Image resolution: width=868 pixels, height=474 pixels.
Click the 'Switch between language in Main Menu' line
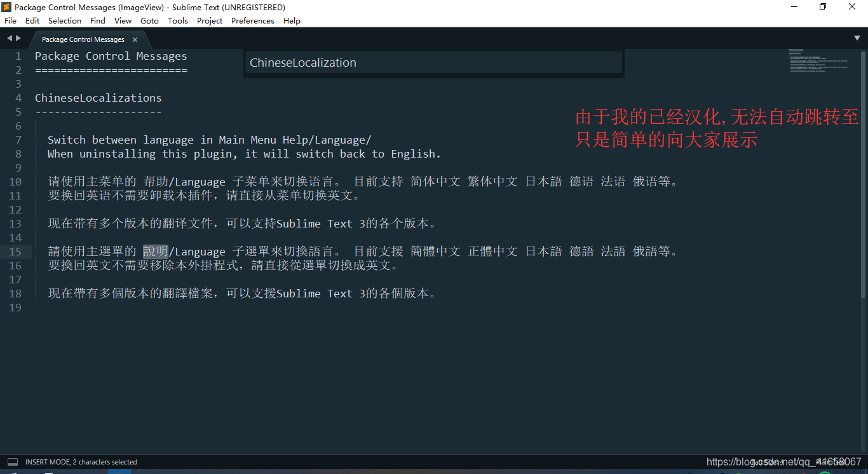[x=210, y=140]
